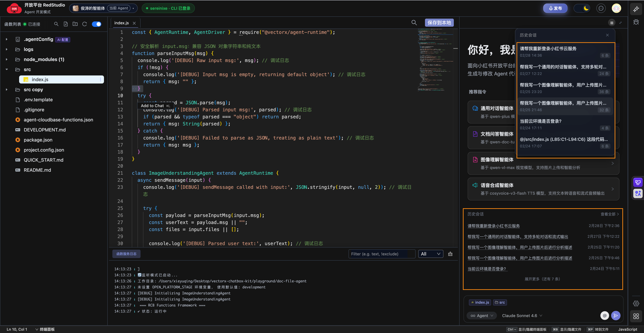Toggle the blue switch in function list header

point(96,24)
